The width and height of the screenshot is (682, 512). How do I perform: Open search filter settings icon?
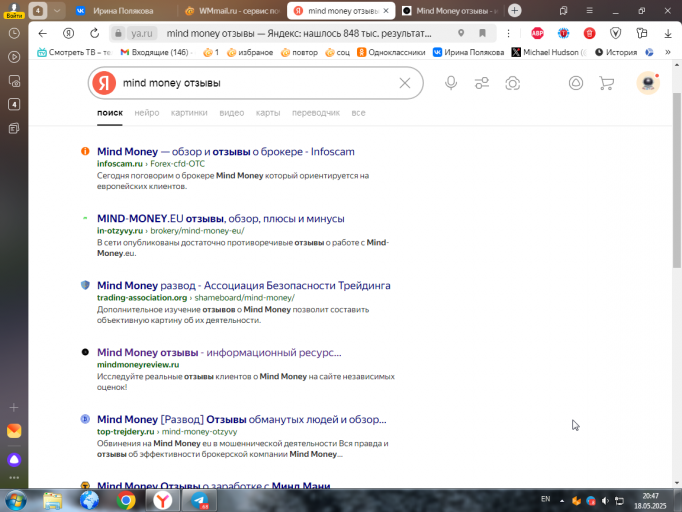click(x=482, y=83)
